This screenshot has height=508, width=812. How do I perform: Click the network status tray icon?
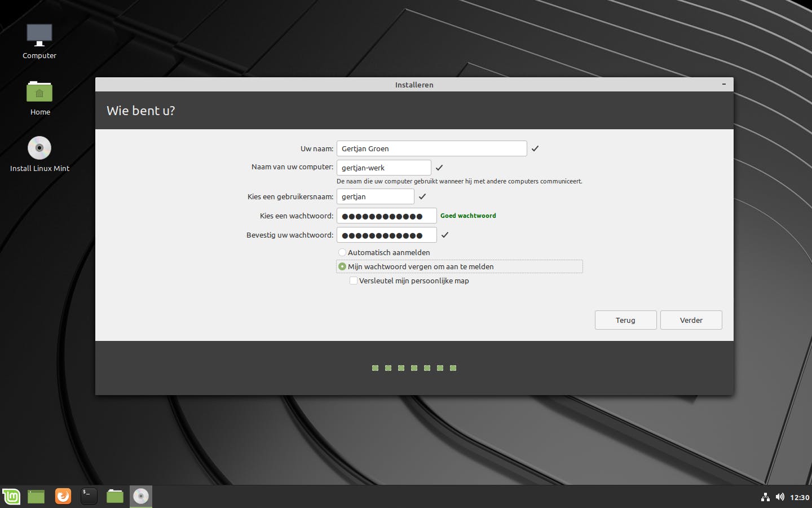(765, 497)
